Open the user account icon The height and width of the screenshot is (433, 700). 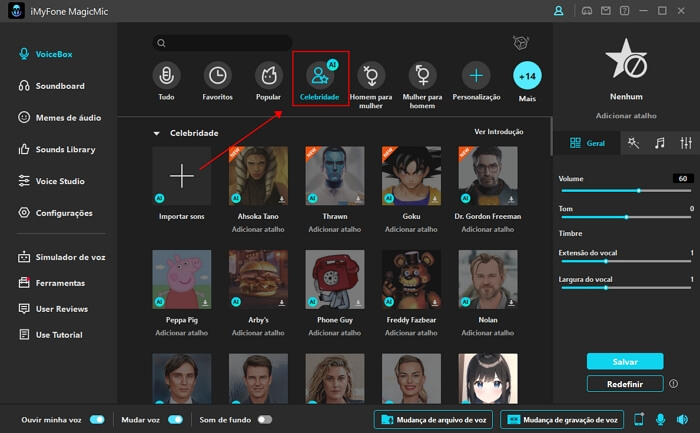pyautogui.click(x=558, y=11)
